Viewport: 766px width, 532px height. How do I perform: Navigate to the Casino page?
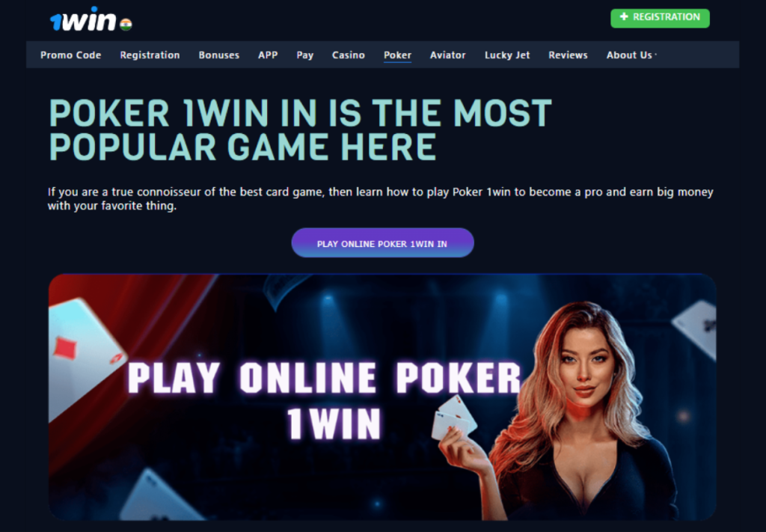[349, 55]
